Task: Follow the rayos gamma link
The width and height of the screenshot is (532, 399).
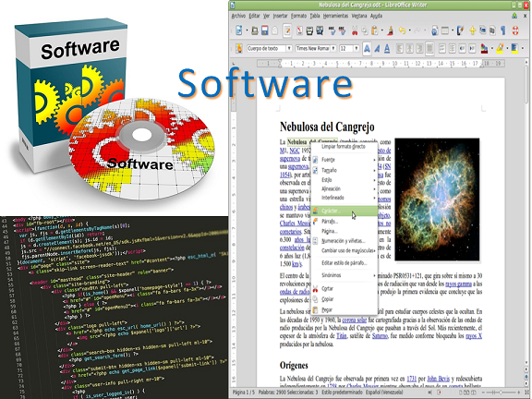Action: 458,284
